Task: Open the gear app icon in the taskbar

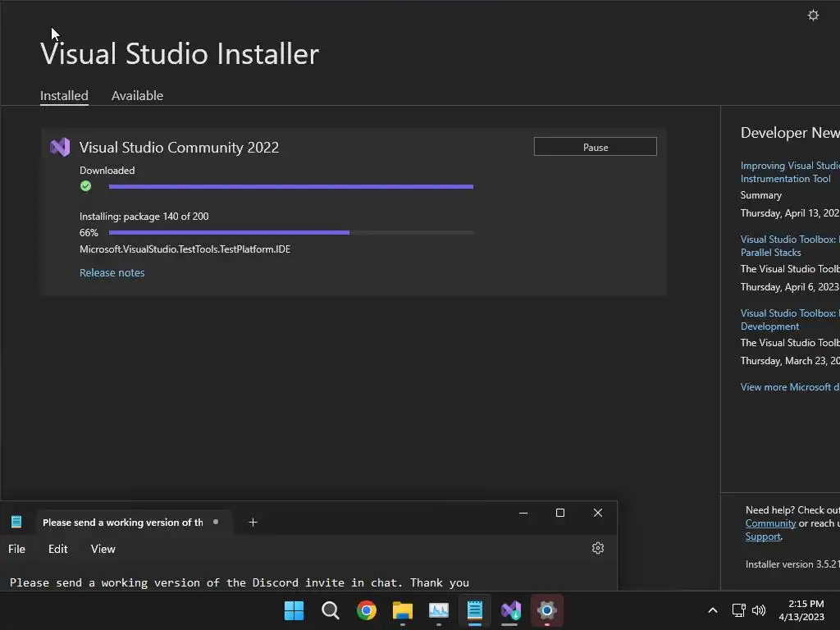Action: pos(547,610)
